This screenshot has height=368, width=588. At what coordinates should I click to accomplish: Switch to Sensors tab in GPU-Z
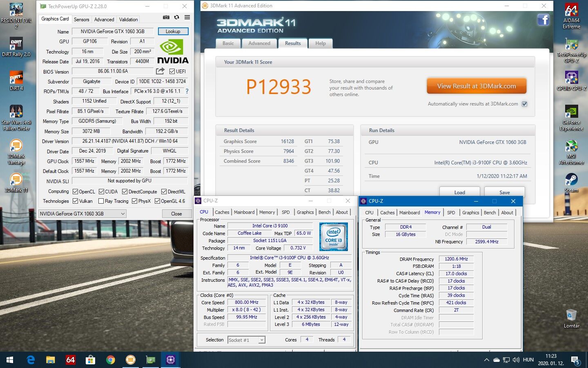click(x=81, y=19)
